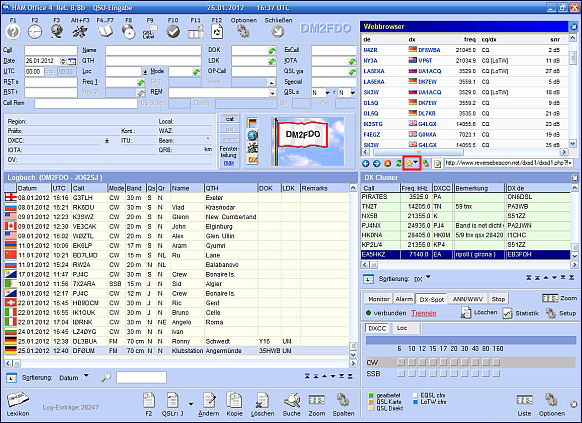Open DX Cluster Sortierung DX dropdown
The width and height of the screenshot is (582, 423).
point(428,277)
